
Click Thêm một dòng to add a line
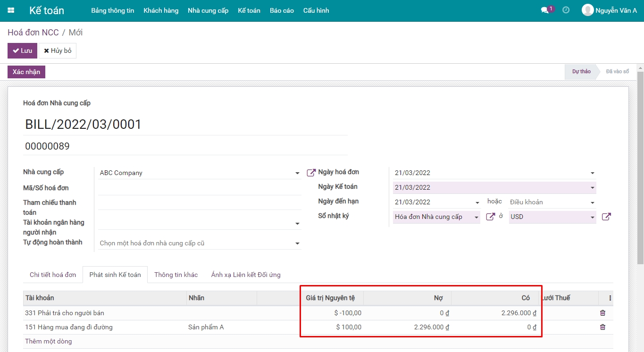coord(49,341)
